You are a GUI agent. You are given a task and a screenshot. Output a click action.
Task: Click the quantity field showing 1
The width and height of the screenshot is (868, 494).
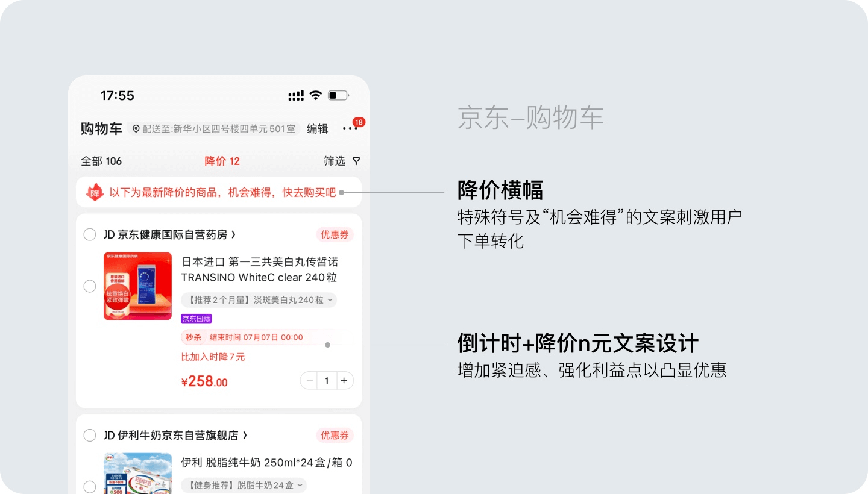tap(327, 381)
